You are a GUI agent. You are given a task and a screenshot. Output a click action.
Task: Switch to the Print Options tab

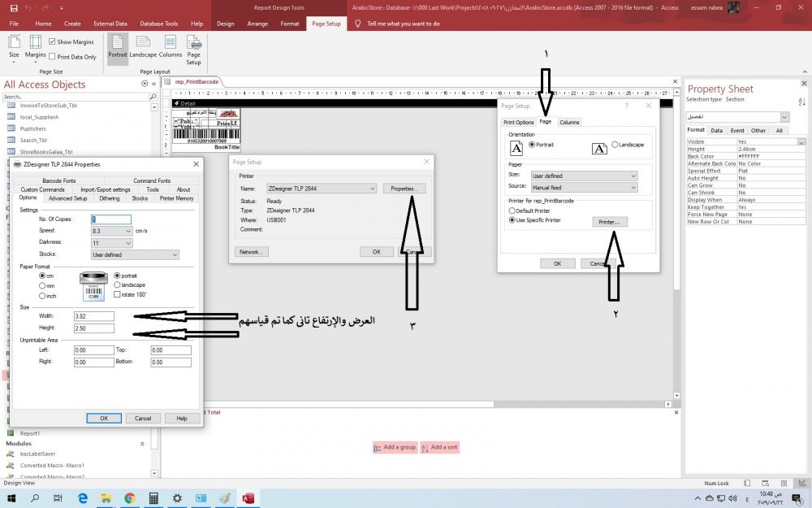[518, 123]
